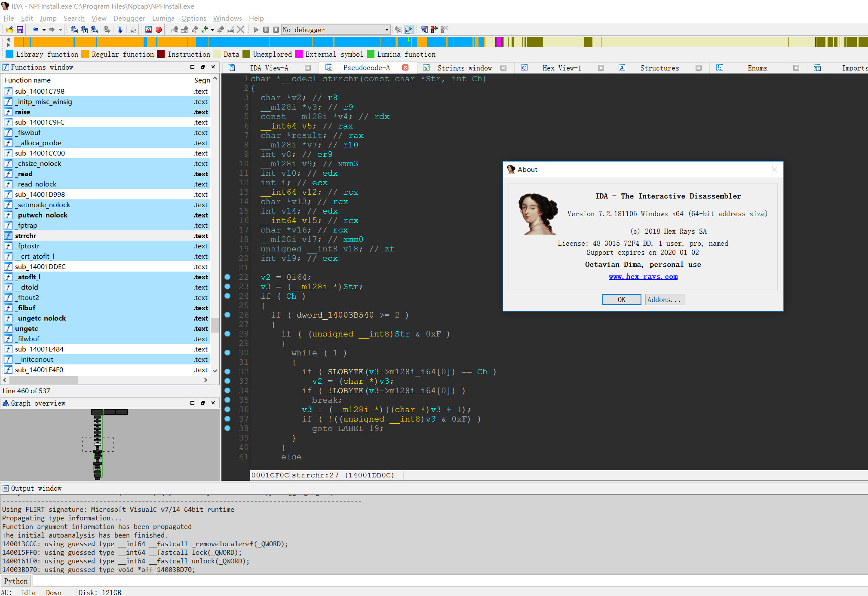The image size is (868, 596).
Task: Click the jump back arrow icon
Action: [35, 30]
